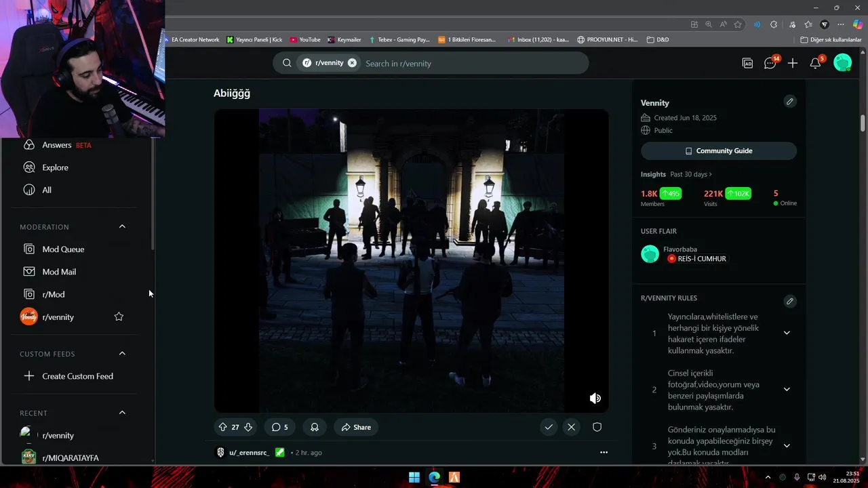Viewport: 868px width, 488px height.
Task: Open the Windows Start menu
Action: (x=414, y=477)
